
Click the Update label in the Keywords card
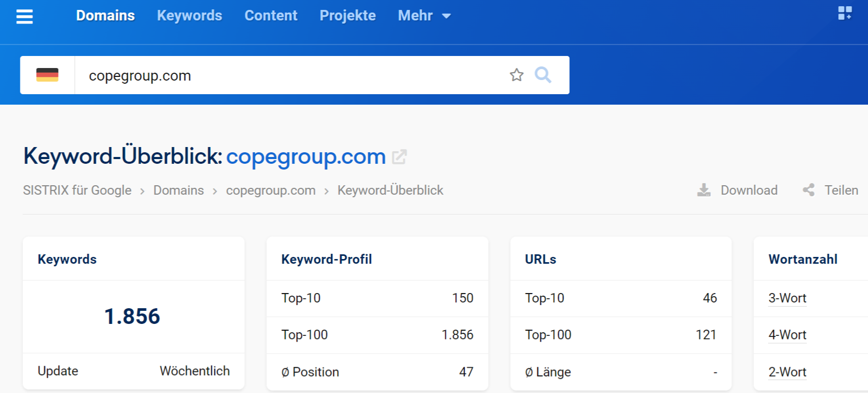(x=58, y=370)
